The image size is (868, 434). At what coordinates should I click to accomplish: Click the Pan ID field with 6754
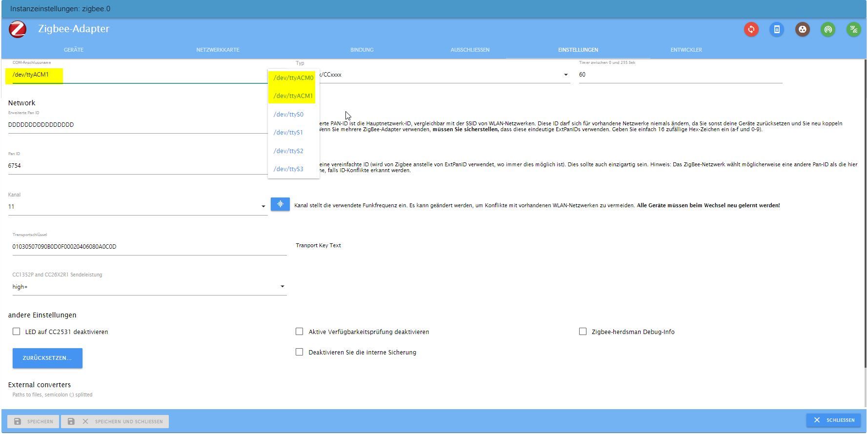coord(138,166)
